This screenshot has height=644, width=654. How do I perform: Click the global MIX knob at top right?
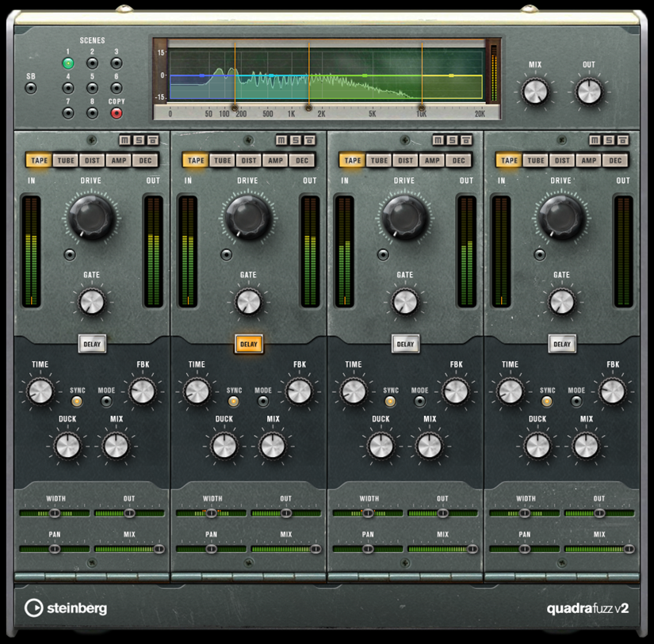[535, 92]
